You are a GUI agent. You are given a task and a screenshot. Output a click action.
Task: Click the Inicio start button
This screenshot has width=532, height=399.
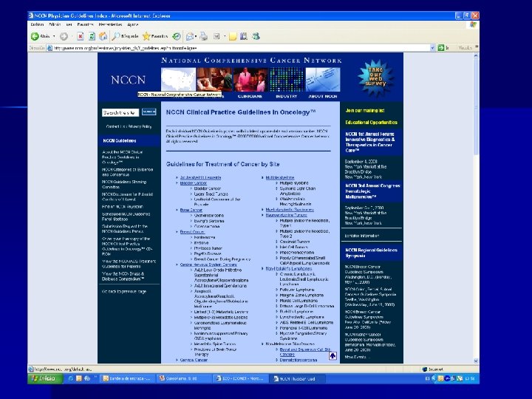coord(46,378)
